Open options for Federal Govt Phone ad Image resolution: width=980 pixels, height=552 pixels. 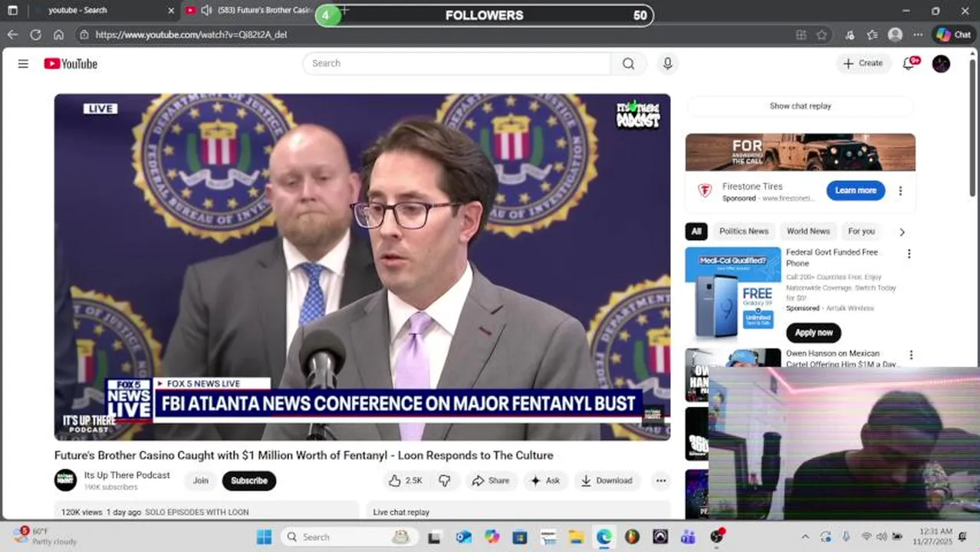(909, 254)
